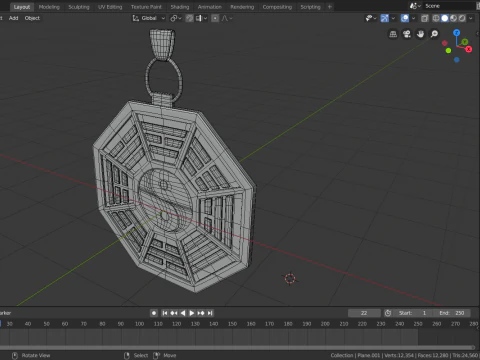
Task: Click current frame field showing 22
Action: point(364,313)
